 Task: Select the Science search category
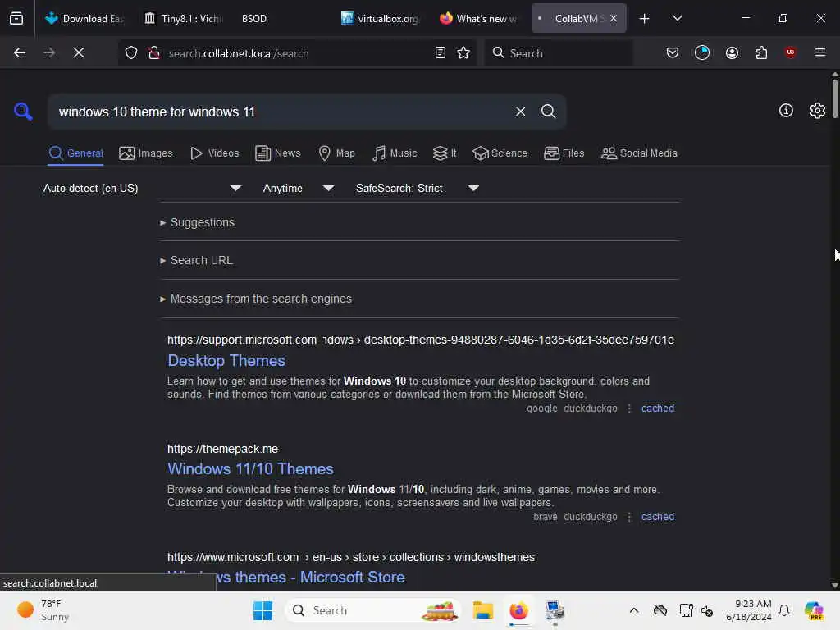pyautogui.click(x=500, y=153)
